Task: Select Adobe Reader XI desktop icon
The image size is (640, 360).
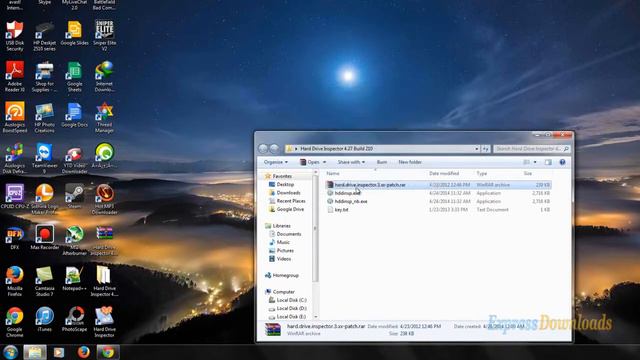Action: [15, 77]
